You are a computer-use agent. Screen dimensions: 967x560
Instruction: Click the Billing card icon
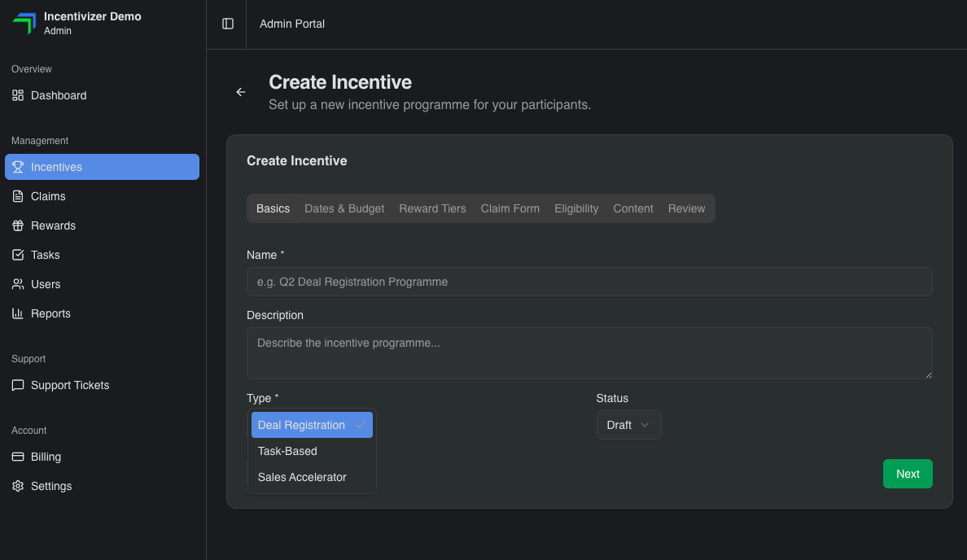pyautogui.click(x=18, y=457)
